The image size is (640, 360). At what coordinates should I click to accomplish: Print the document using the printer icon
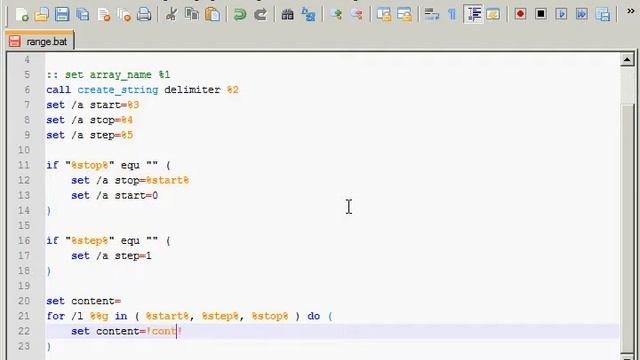144,15
